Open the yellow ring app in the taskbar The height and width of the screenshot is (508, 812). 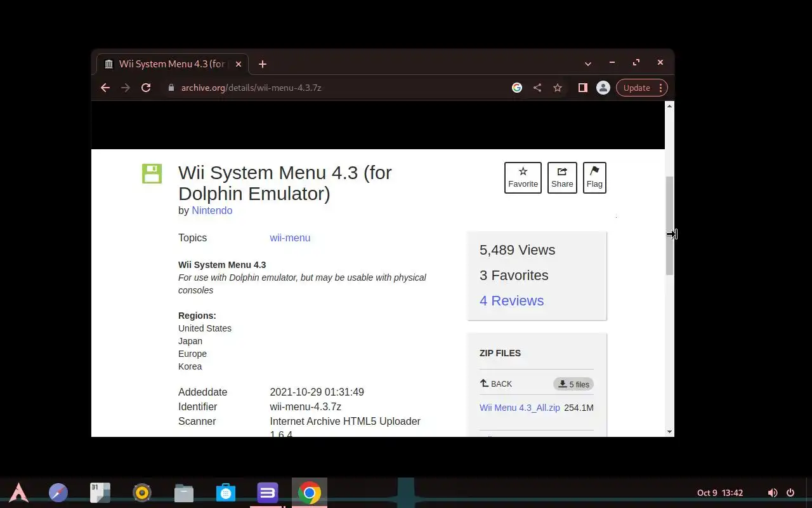pyautogui.click(x=142, y=493)
